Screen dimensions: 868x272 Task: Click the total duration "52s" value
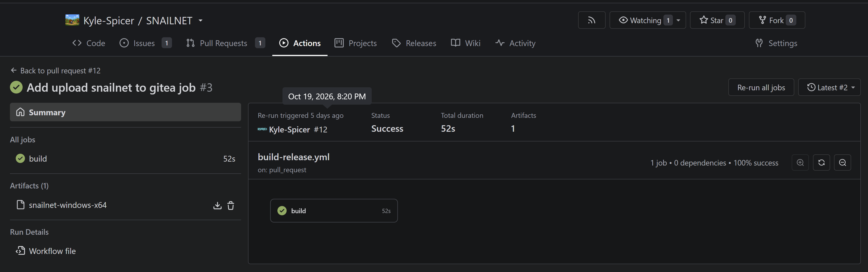[x=448, y=128]
